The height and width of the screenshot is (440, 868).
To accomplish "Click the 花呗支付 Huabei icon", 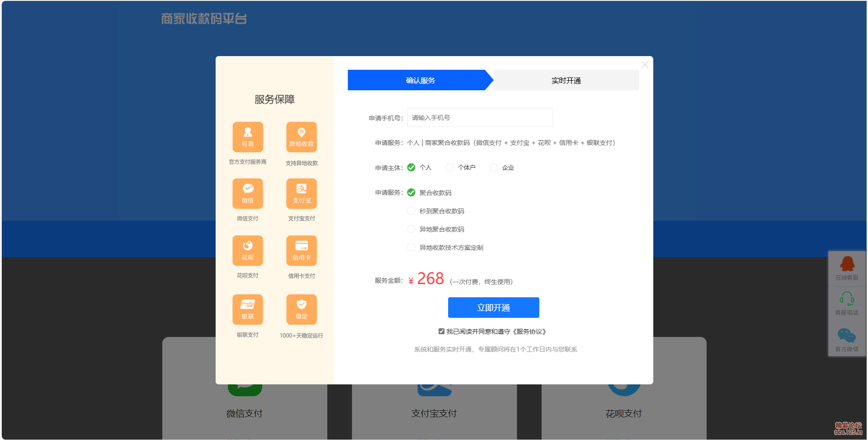I will (x=248, y=250).
